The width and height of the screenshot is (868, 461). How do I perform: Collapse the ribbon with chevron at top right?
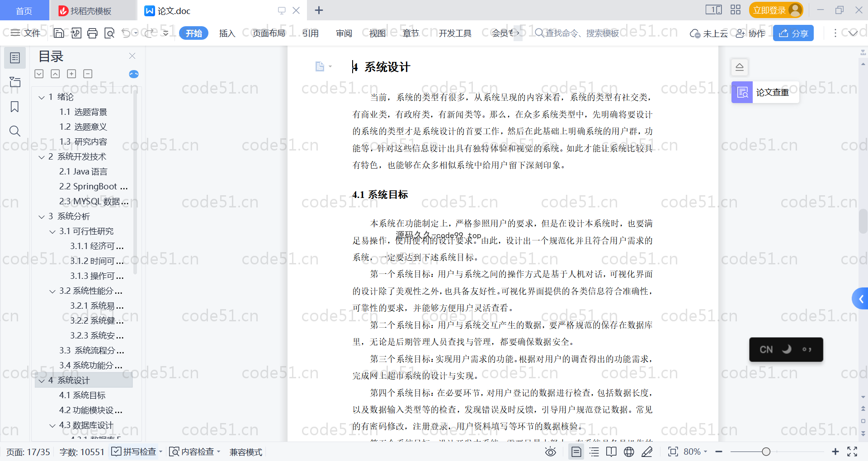click(853, 33)
